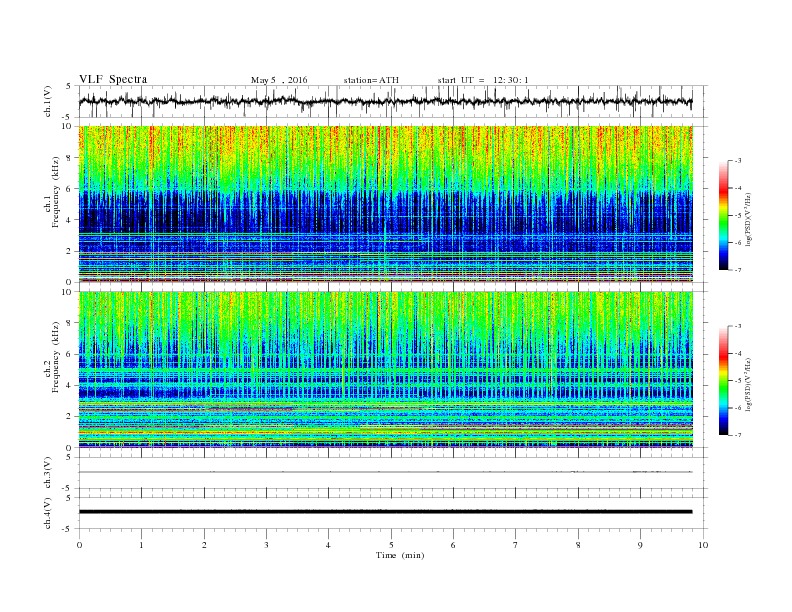The height and width of the screenshot is (612, 792).
Task: Click the ch.1 PSD color bar
Action: [723, 215]
